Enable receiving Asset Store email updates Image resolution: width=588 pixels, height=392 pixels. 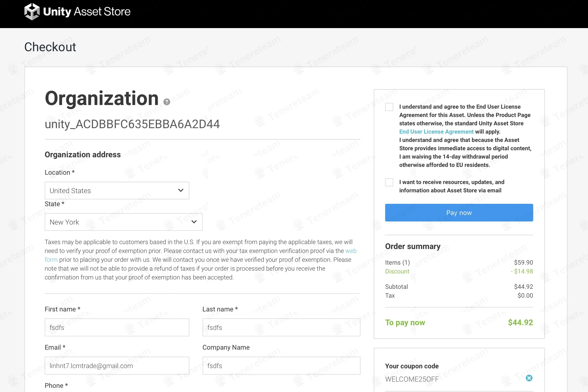389,182
